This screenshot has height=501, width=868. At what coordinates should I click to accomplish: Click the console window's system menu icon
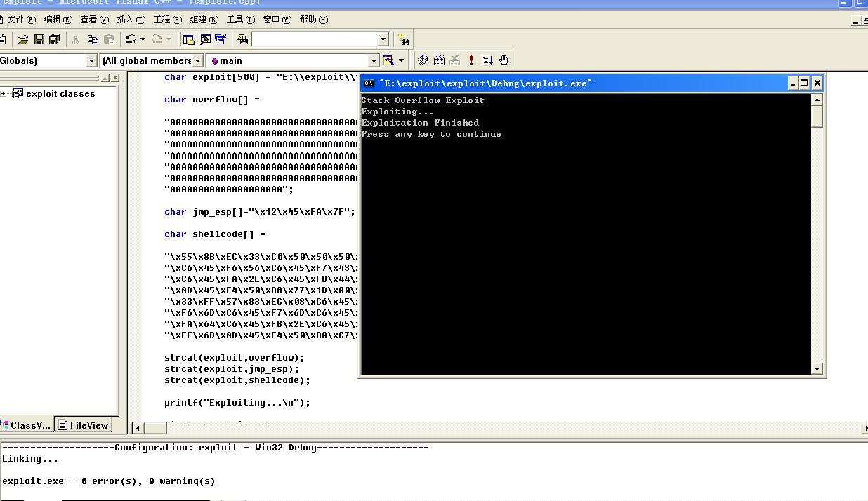(x=369, y=83)
